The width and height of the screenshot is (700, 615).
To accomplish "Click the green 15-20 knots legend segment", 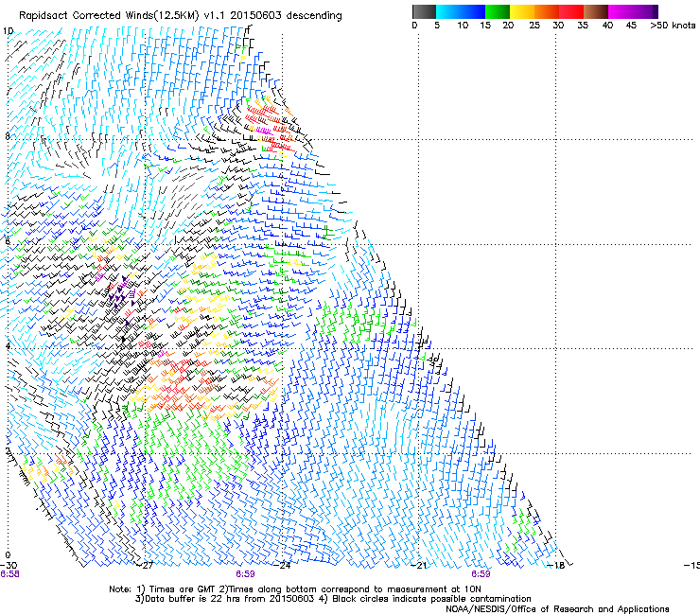I will click(498, 11).
